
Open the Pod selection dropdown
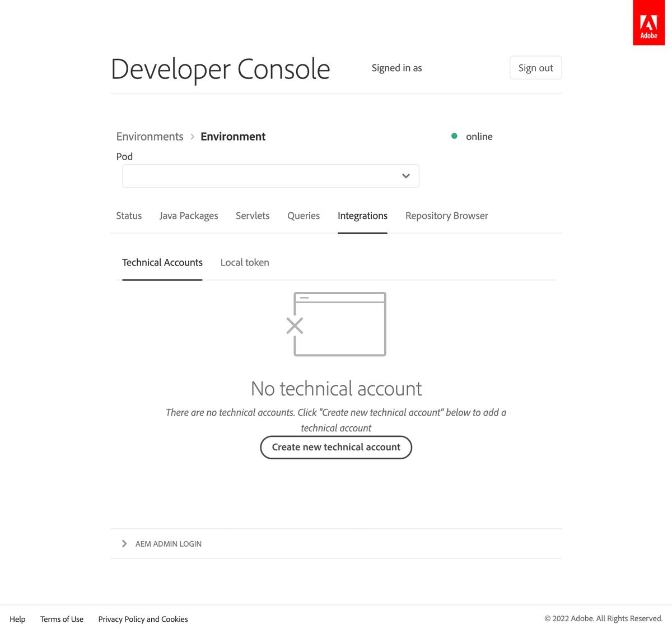[270, 175]
